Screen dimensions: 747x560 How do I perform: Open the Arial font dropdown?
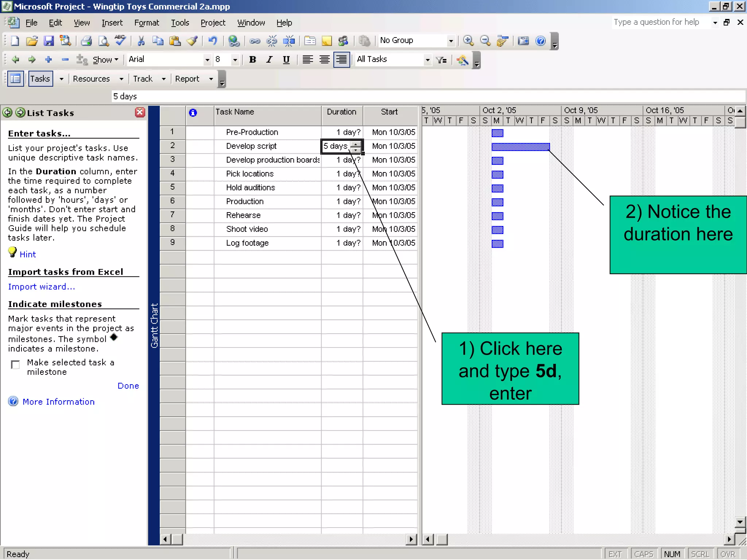207,60
